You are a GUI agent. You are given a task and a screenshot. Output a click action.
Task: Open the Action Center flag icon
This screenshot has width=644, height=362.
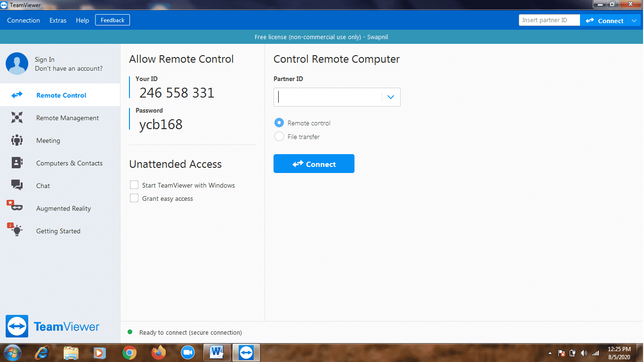[x=562, y=353]
